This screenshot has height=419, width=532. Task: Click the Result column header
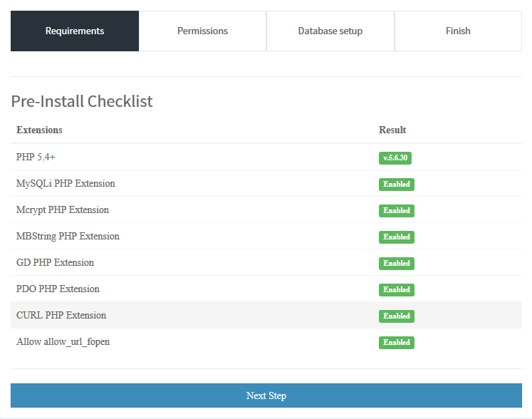click(x=392, y=130)
